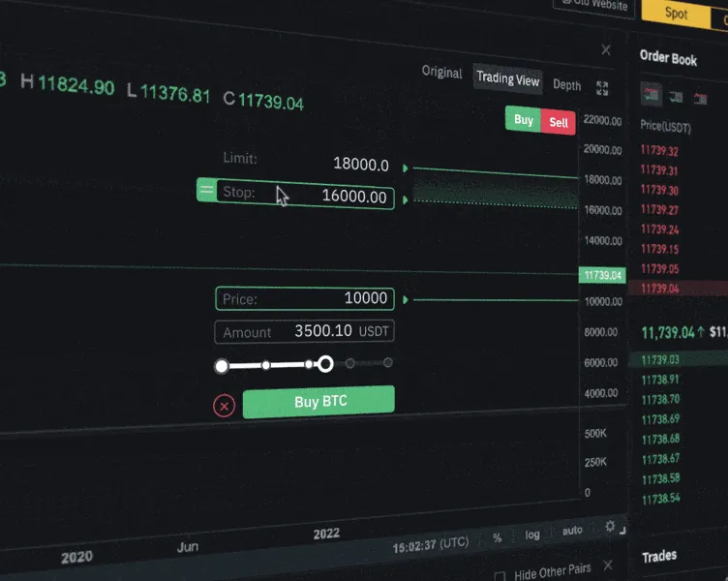Click ask price 11739.31 in order book

[x=659, y=170]
